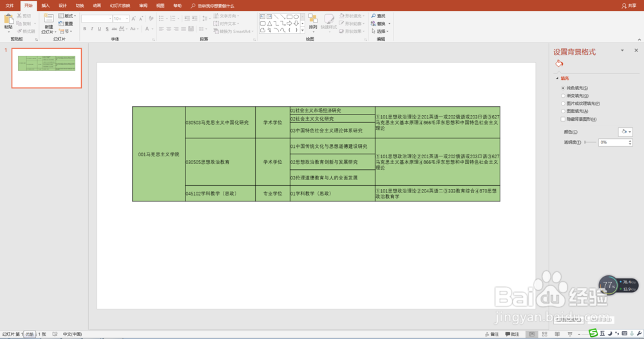The image size is (644, 339).
Task: Click the 告诉我你想要做什么 (Tell me) search box
Action: point(213,6)
